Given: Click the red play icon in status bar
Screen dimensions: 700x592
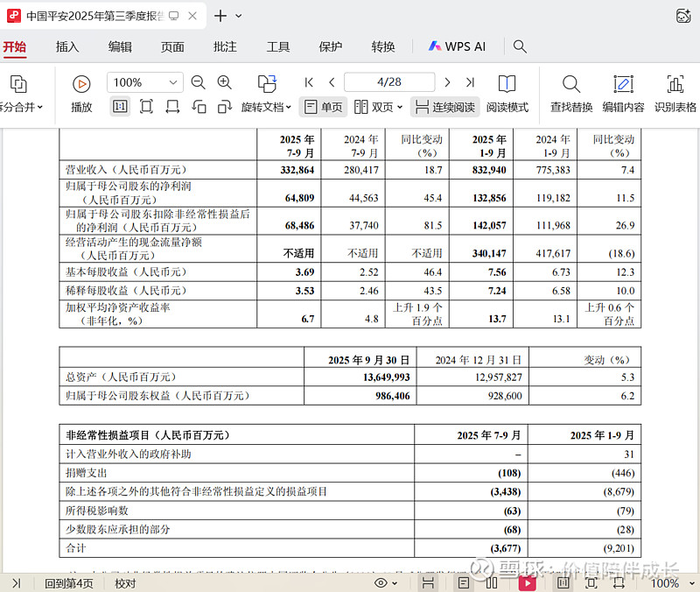Looking at the screenshot, I should 528,583.
